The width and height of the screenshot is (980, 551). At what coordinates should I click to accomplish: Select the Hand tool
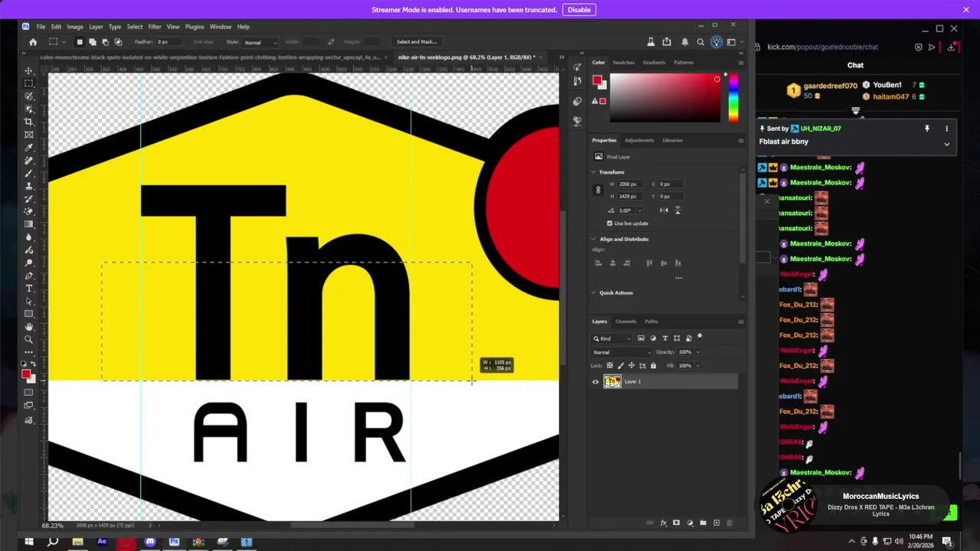tap(28, 327)
